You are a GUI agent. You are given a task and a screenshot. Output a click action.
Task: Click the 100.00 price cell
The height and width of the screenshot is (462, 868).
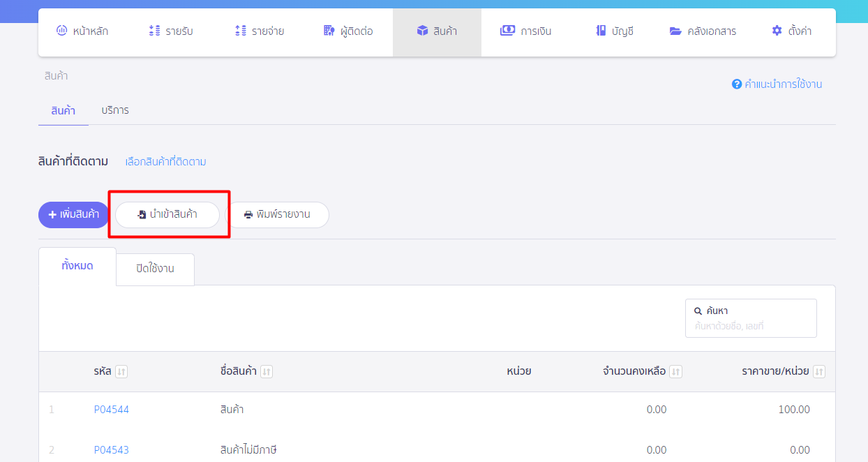tap(794, 410)
